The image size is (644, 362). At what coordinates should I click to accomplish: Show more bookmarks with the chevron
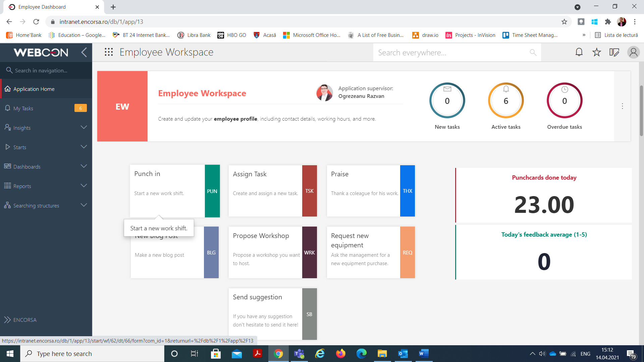(584, 35)
